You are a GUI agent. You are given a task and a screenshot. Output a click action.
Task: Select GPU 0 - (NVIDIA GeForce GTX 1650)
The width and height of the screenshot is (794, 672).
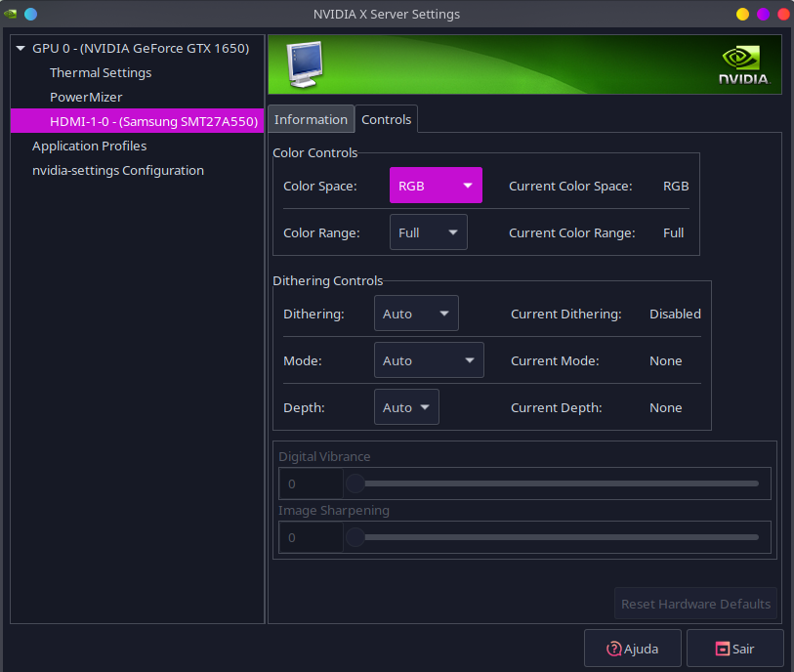(141, 49)
